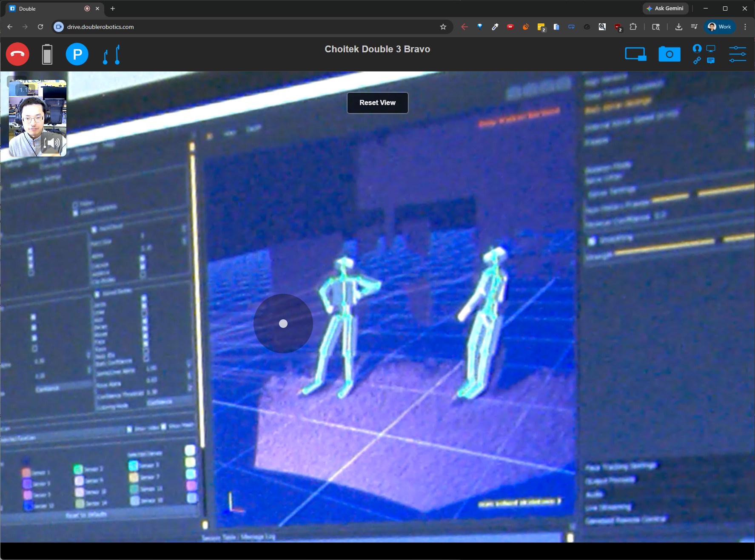Click the Reset View button
Screen dimensions: 755x560
point(377,103)
